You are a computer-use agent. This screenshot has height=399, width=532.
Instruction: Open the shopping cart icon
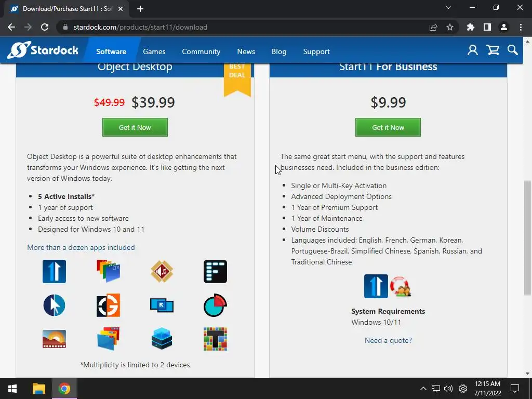tap(493, 50)
